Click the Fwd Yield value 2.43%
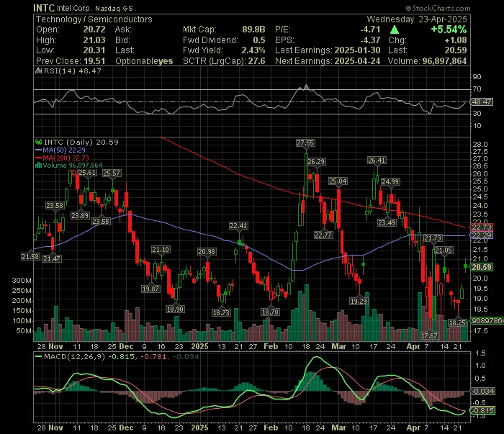 pos(253,50)
